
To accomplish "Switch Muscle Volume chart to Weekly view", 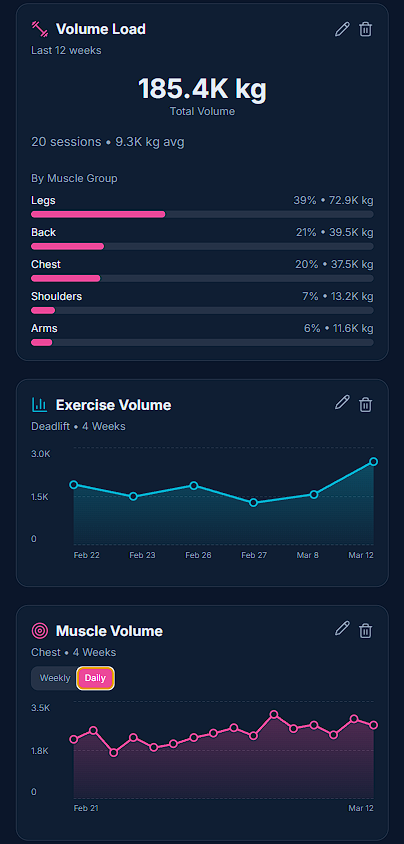I will pos(55,678).
